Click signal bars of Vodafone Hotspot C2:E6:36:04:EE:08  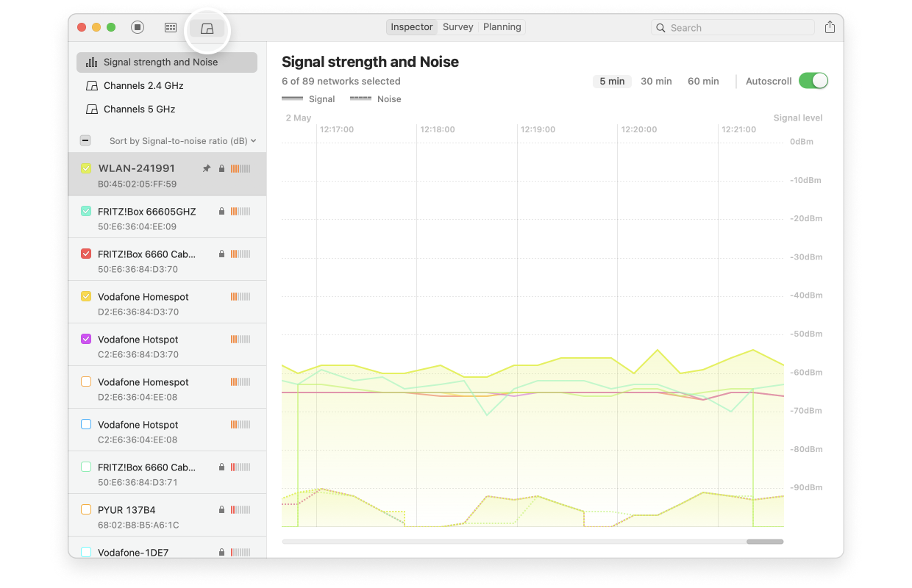[241, 424]
